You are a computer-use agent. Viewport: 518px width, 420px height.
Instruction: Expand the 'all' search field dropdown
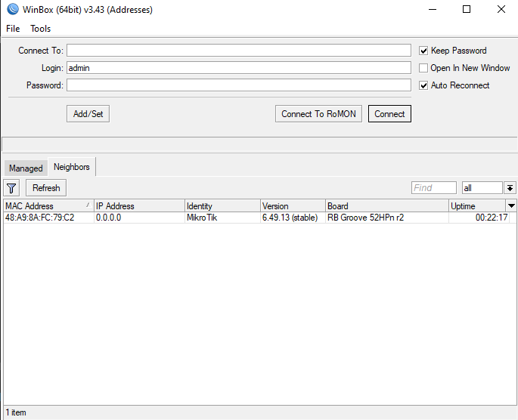[x=510, y=188]
